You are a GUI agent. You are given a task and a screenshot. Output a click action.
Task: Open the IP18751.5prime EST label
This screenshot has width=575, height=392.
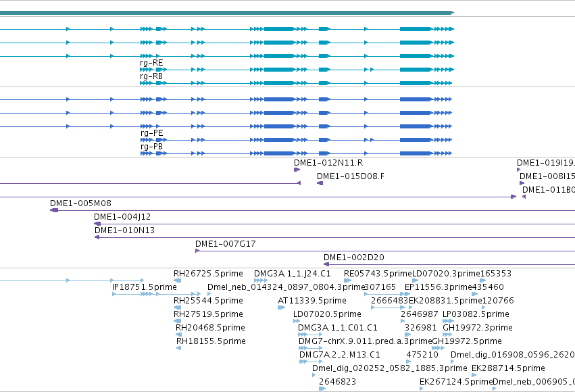(x=145, y=287)
